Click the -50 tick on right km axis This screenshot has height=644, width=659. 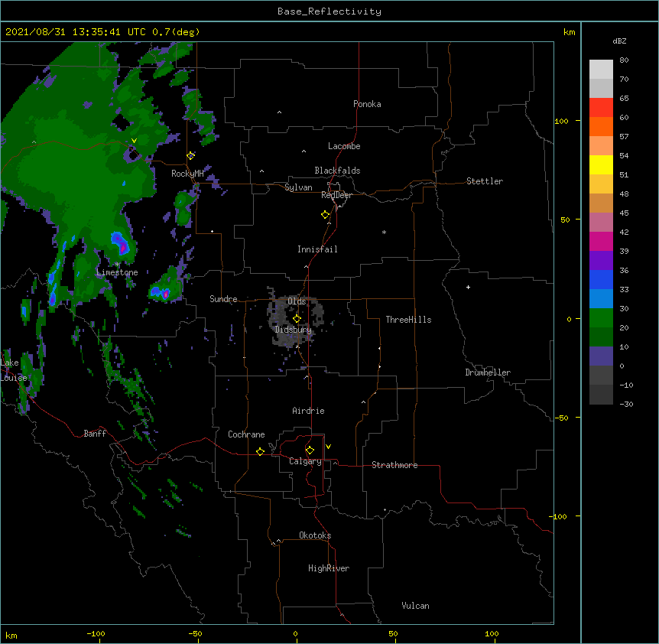pos(561,418)
